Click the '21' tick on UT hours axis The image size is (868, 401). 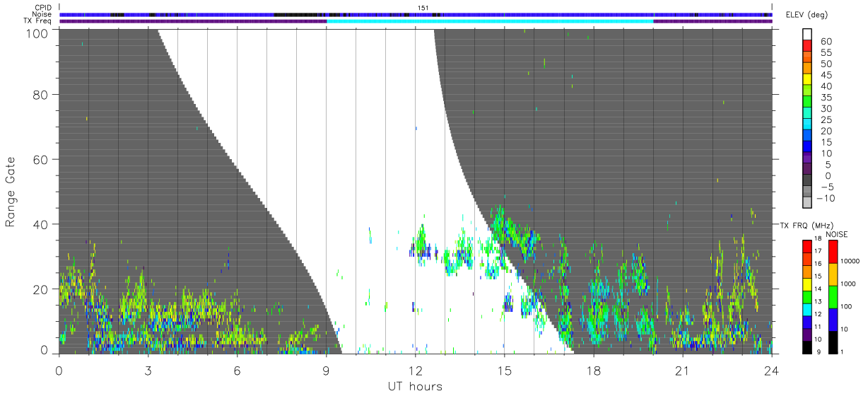[x=682, y=371]
